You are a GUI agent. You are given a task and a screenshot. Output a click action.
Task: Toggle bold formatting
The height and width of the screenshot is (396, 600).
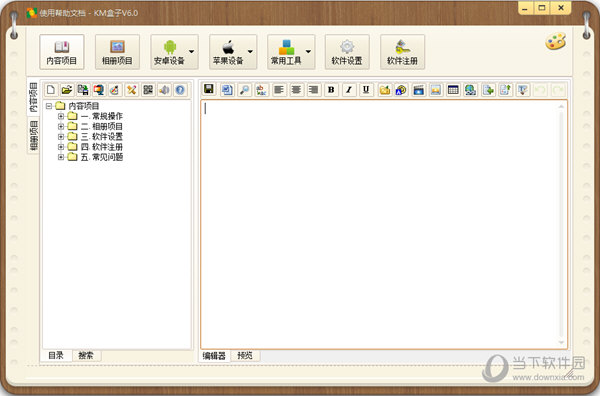tap(331, 90)
